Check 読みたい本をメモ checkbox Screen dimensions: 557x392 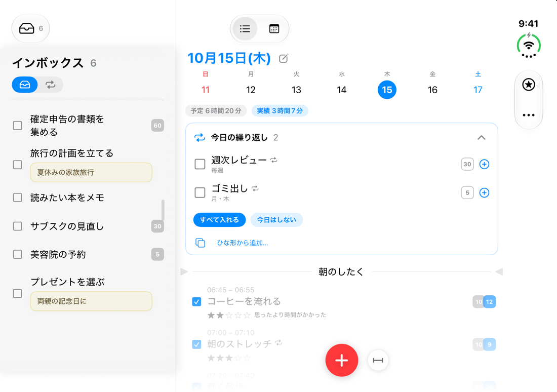[17, 198]
